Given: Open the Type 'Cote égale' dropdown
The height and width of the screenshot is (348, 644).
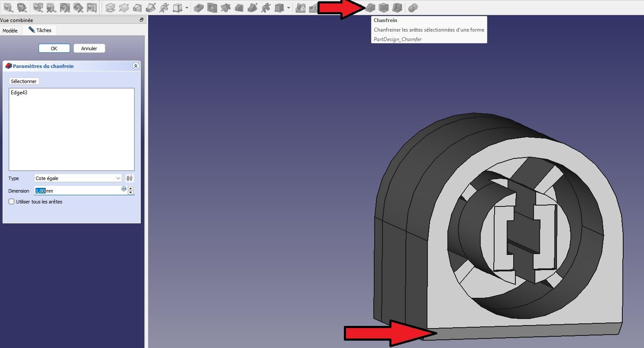Looking at the screenshot, I should point(78,178).
